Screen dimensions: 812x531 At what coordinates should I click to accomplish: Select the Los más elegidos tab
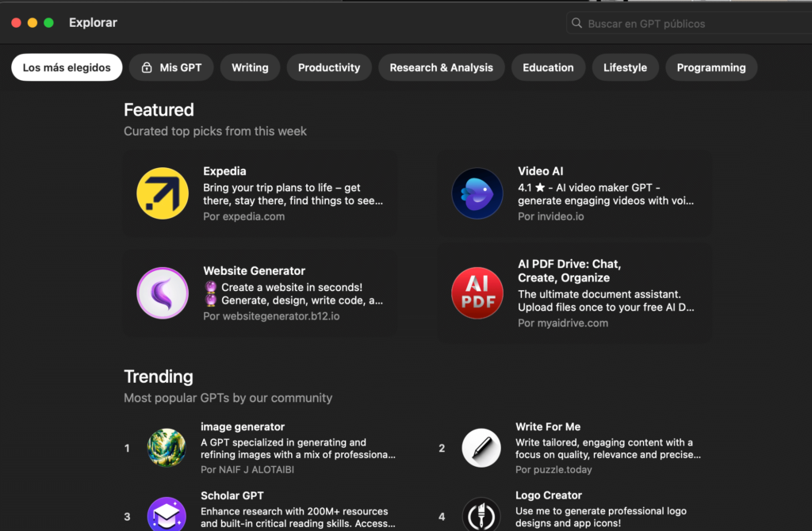(x=67, y=67)
